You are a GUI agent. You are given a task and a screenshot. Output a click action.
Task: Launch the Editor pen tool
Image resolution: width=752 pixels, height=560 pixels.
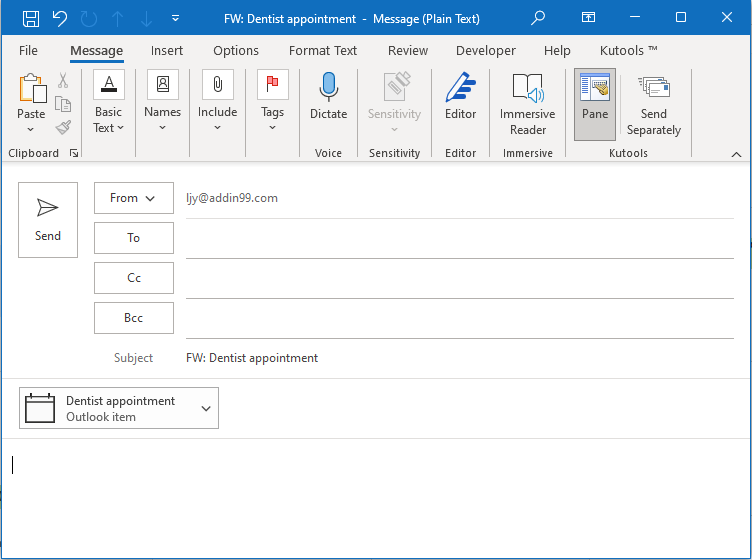pos(460,96)
